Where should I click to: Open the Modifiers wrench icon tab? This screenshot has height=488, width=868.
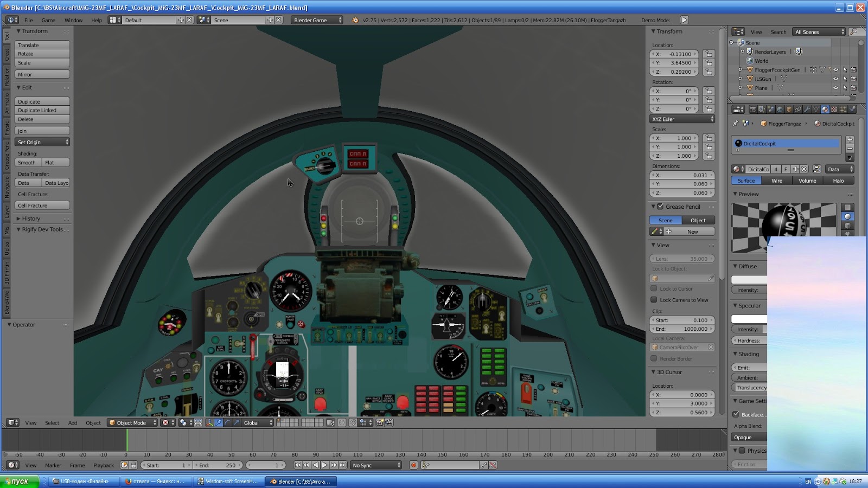pyautogui.click(x=807, y=110)
